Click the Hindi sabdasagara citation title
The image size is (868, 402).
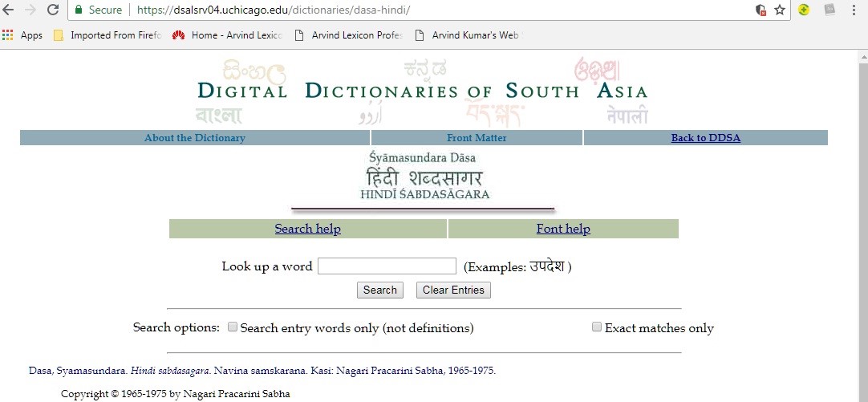click(171, 371)
